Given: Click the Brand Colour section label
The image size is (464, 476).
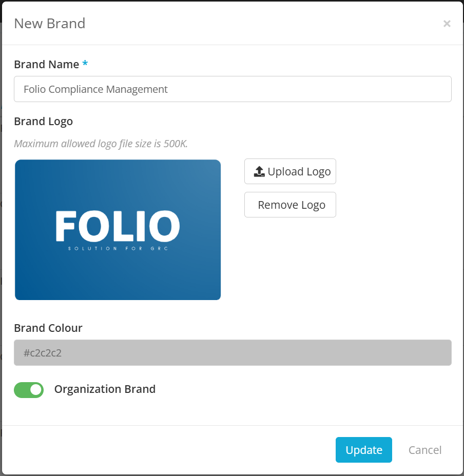Looking at the screenshot, I should point(48,328).
